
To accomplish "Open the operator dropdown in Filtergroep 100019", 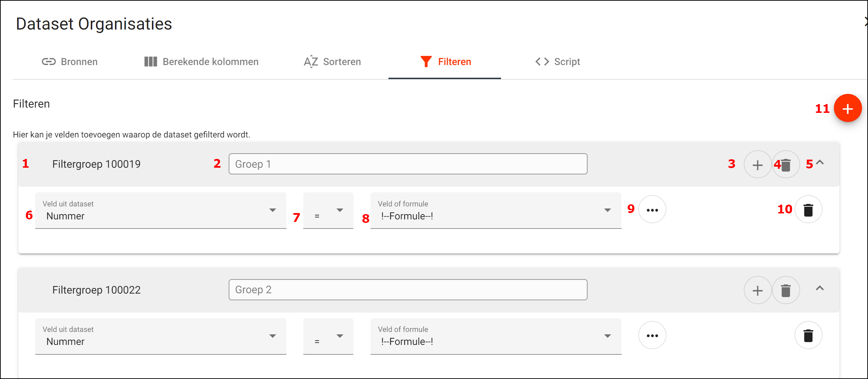I will click(328, 211).
